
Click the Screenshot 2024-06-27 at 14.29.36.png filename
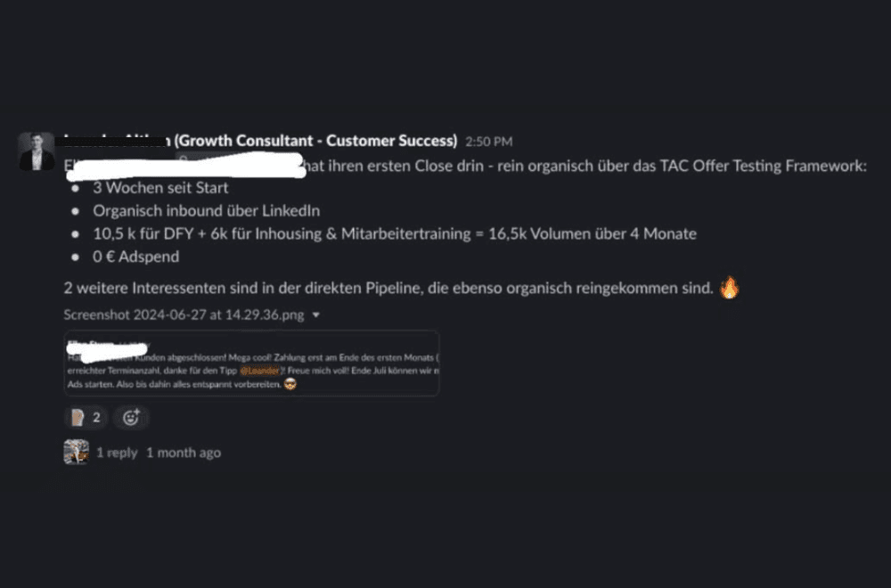184,314
